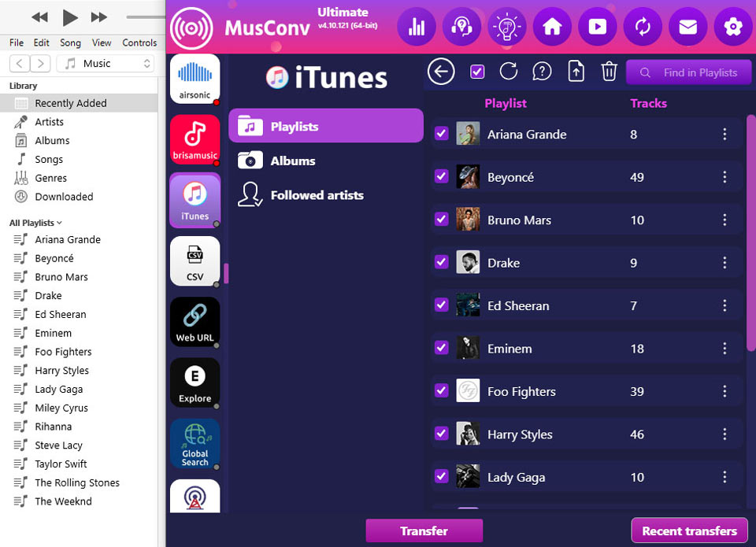Delete selected with the trash icon
This screenshot has width=756, height=547.
coord(609,72)
